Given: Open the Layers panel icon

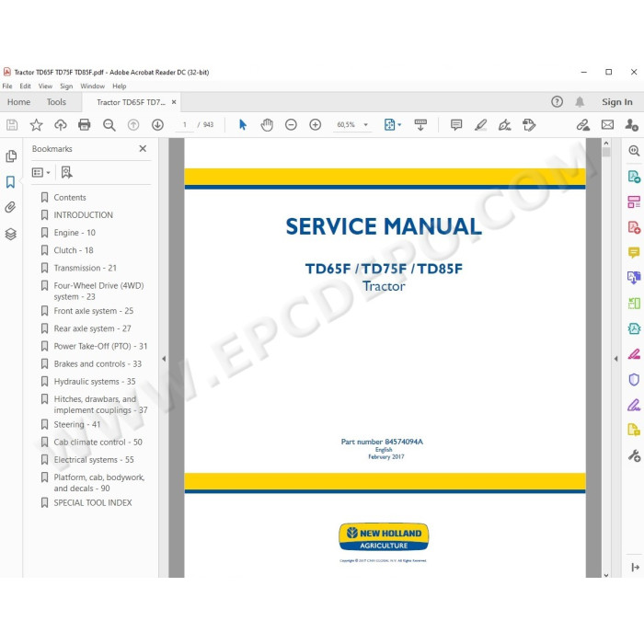Looking at the screenshot, I should point(11,234).
